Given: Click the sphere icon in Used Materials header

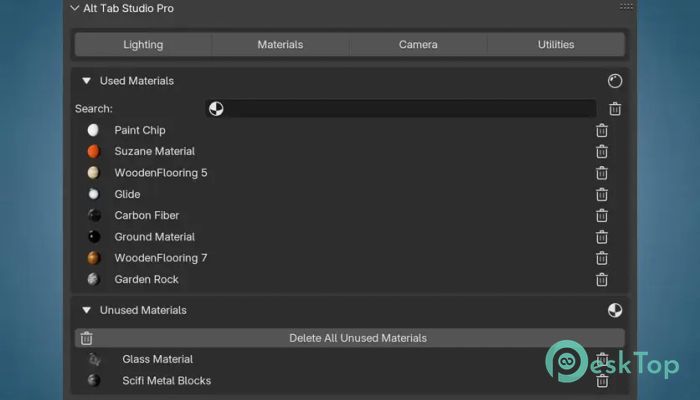Looking at the screenshot, I should coord(615,81).
